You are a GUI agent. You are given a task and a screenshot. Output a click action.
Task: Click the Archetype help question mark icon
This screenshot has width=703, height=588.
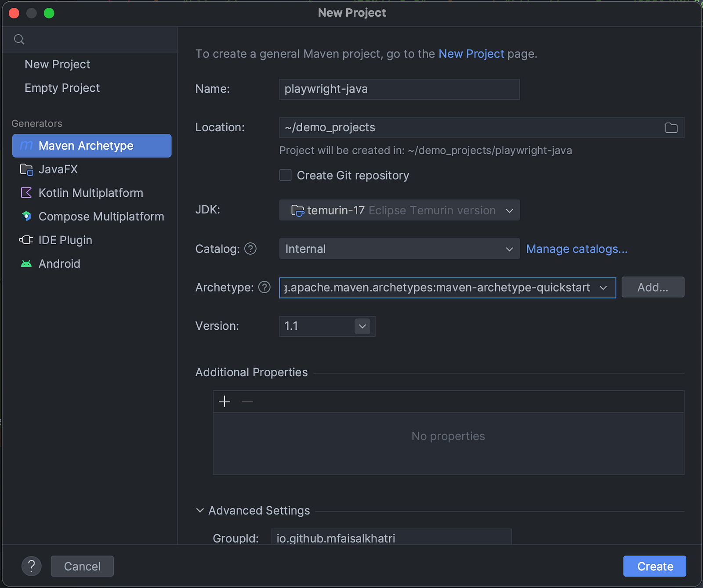(x=265, y=287)
